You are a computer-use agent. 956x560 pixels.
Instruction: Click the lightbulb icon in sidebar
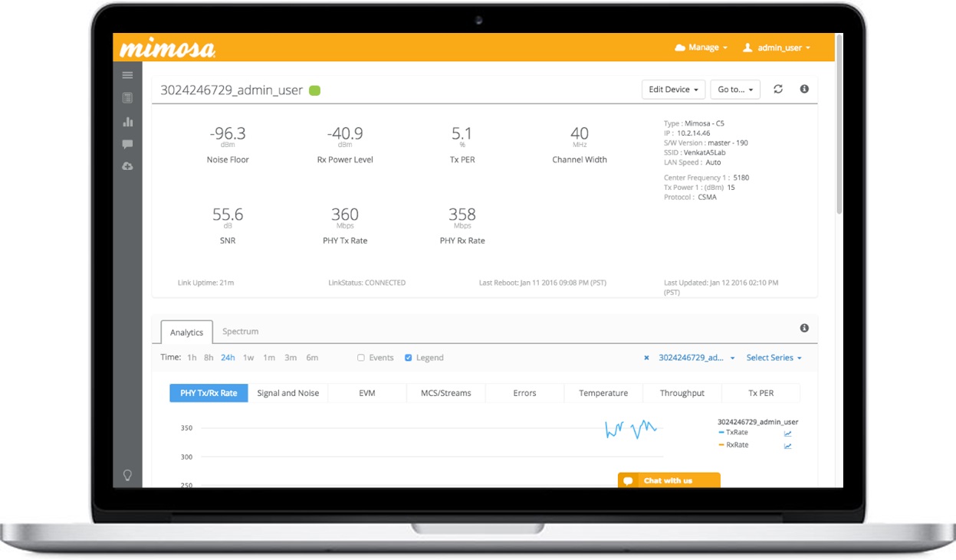(127, 475)
